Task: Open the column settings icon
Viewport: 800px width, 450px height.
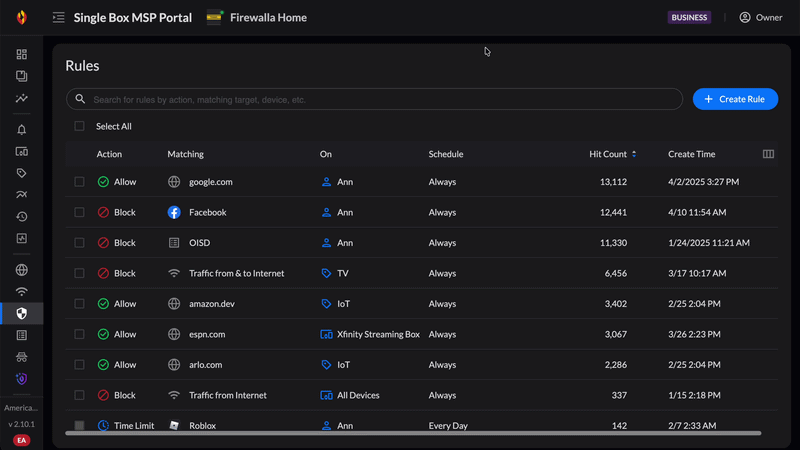Action: coord(768,154)
